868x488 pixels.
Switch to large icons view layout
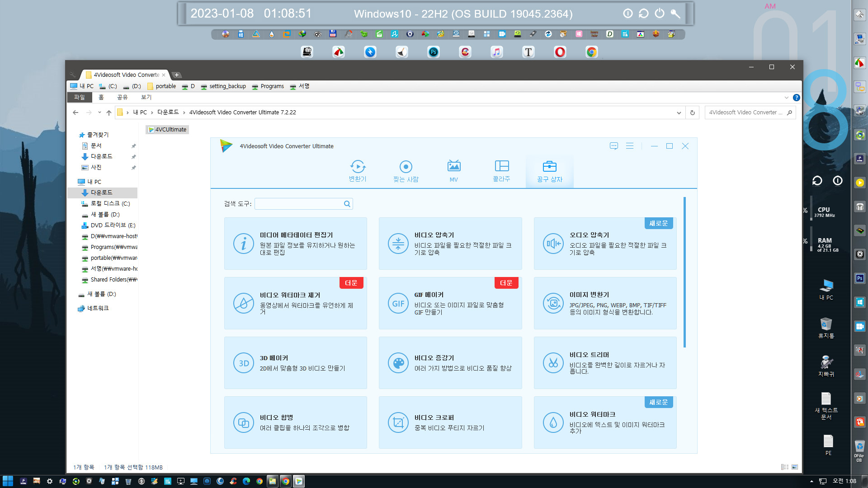point(795,467)
